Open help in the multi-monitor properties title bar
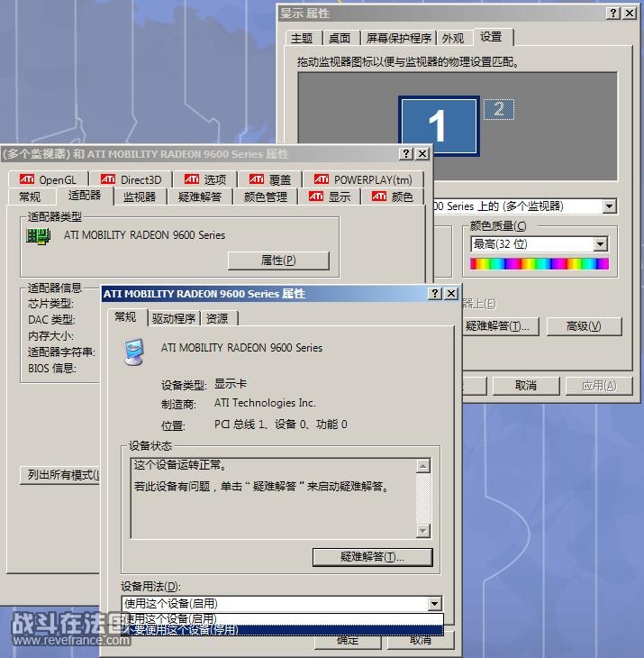The height and width of the screenshot is (658, 644). pyautogui.click(x=406, y=153)
